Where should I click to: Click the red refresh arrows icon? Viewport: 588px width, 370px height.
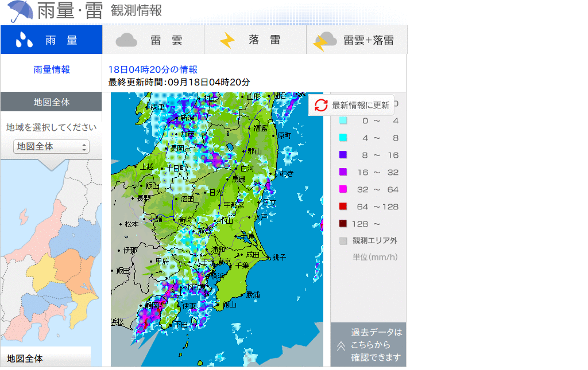click(x=321, y=105)
